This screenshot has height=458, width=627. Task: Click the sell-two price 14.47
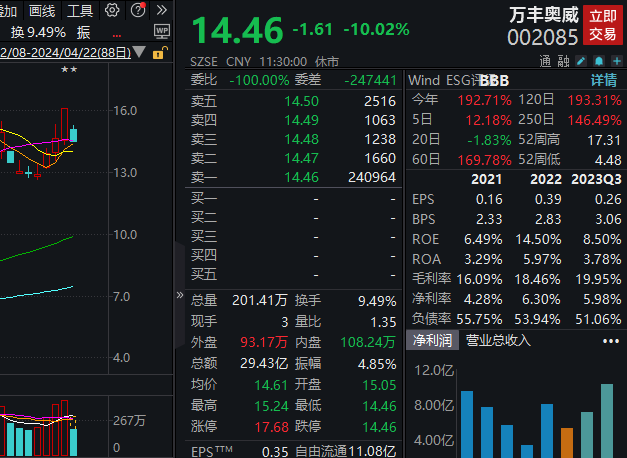tap(302, 158)
